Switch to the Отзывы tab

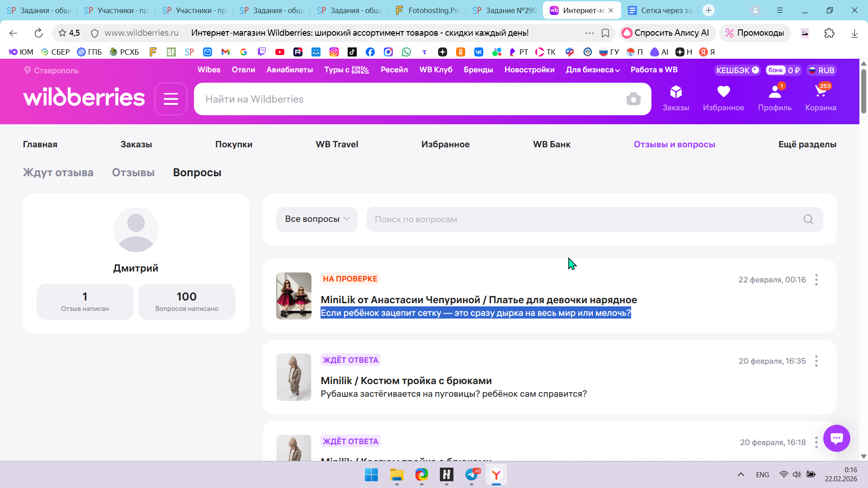(133, 173)
